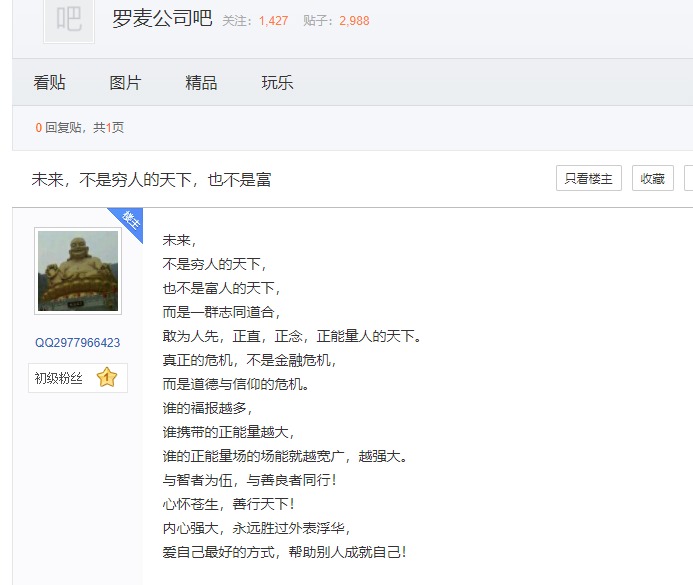Click the 吧 forum logo icon

click(x=69, y=20)
